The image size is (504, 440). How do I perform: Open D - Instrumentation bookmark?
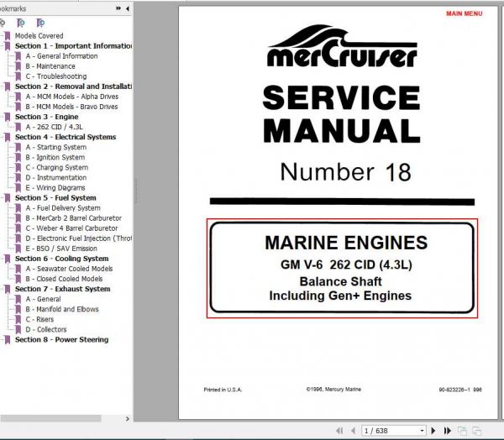click(x=56, y=177)
